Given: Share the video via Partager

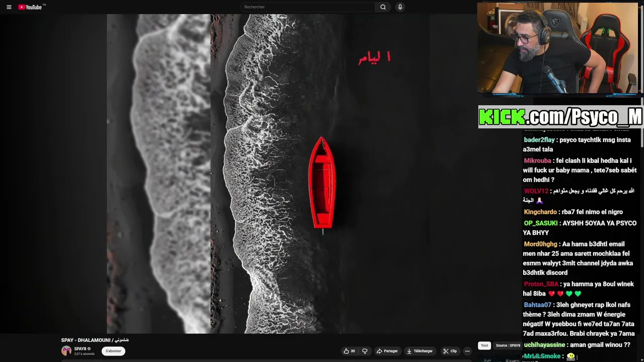Looking at the screenshot, I should [x=387, y=351].
